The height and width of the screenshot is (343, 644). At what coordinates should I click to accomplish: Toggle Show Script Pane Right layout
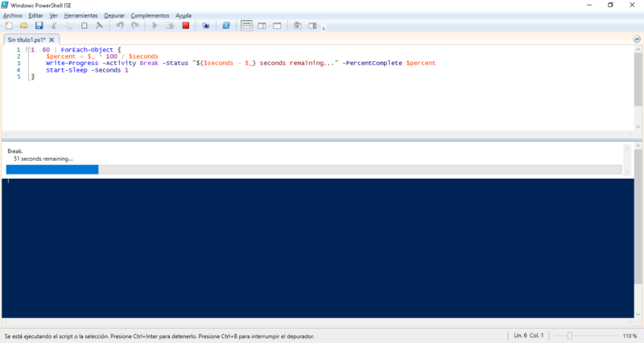tap(262, 26)
